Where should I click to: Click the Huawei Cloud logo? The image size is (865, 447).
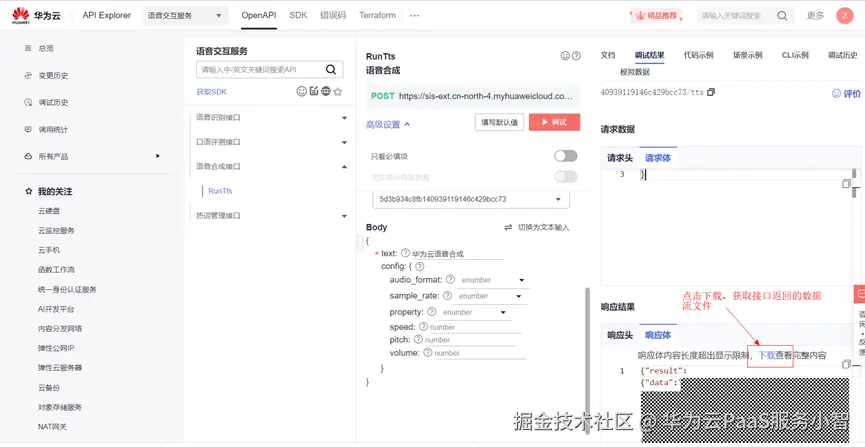pos(36,15)
